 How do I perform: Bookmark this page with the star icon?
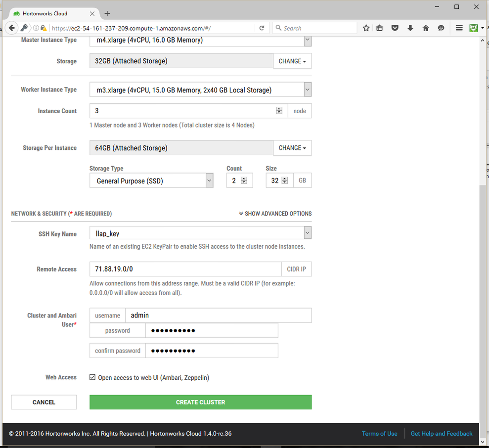point(365,28)
